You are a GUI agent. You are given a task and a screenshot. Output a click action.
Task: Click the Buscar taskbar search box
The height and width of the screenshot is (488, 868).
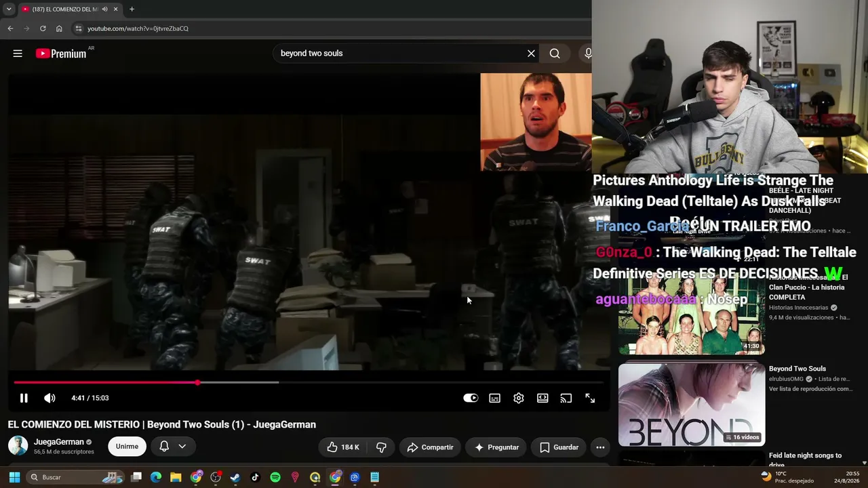[x=77, y=477]
